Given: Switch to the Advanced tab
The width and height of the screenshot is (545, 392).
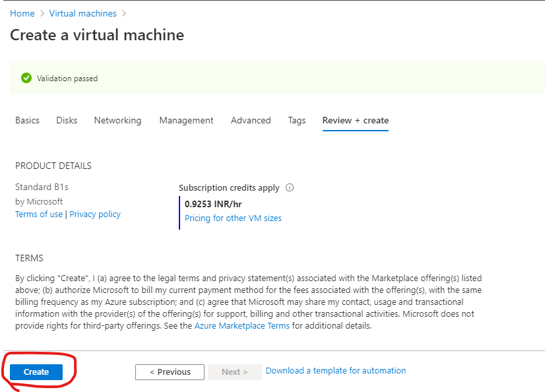Looking at the screenshot, I should point(251,120).
